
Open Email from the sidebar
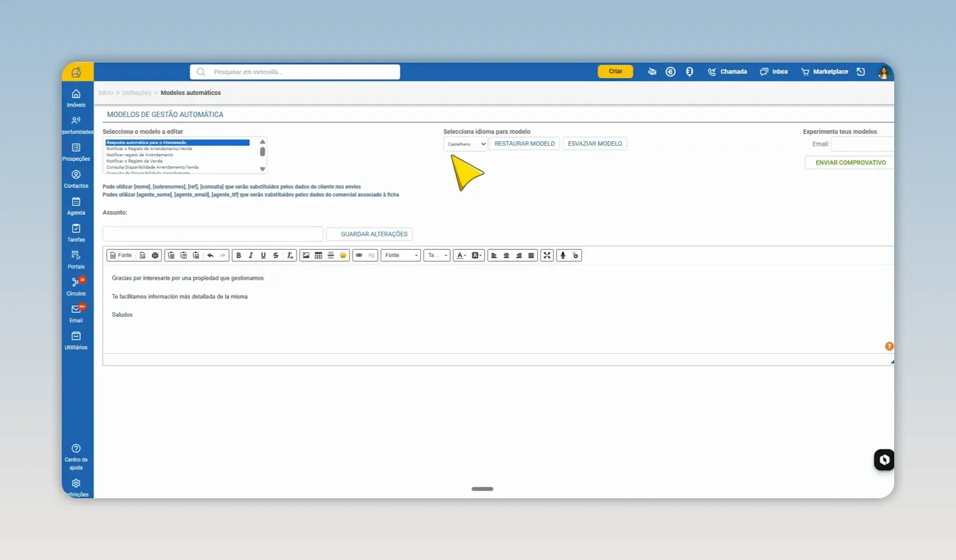coord(76,313)
